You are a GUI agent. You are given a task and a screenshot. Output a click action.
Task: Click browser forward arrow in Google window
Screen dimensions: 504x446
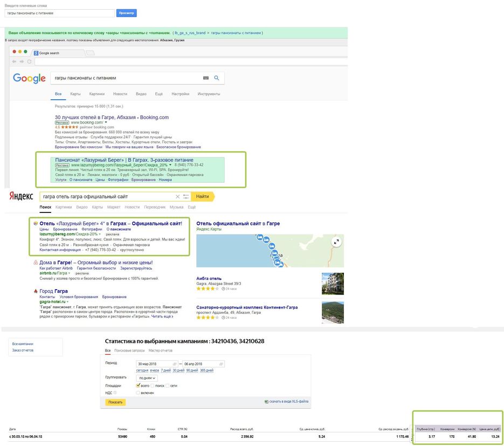(22, 61)
